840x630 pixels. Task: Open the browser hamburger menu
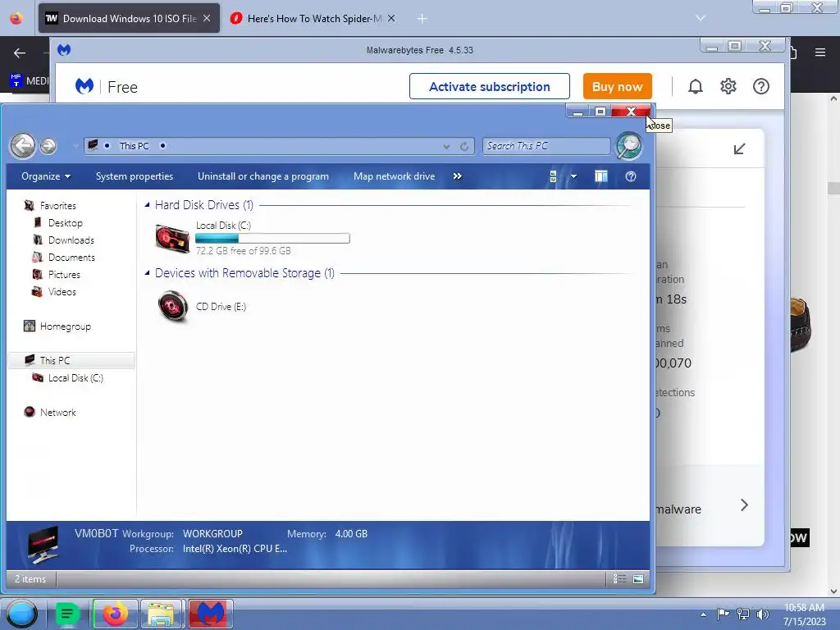click(x=820, y=52)
